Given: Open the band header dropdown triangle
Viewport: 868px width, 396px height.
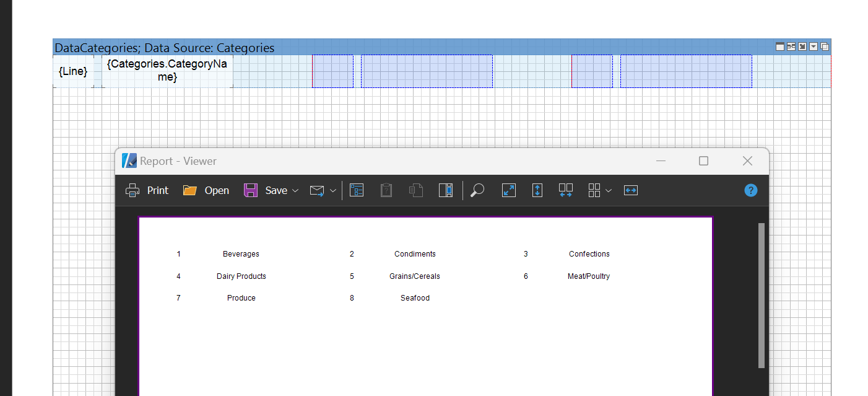Looking at the screenshot, I should pos(814,46).
